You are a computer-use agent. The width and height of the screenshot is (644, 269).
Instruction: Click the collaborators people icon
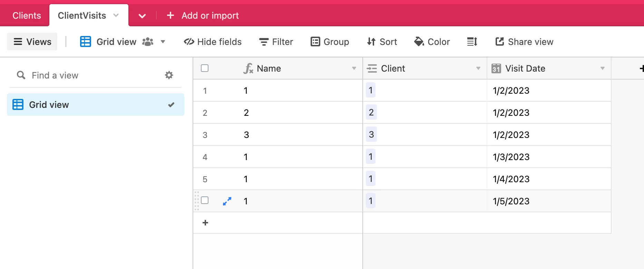point(148,42)
